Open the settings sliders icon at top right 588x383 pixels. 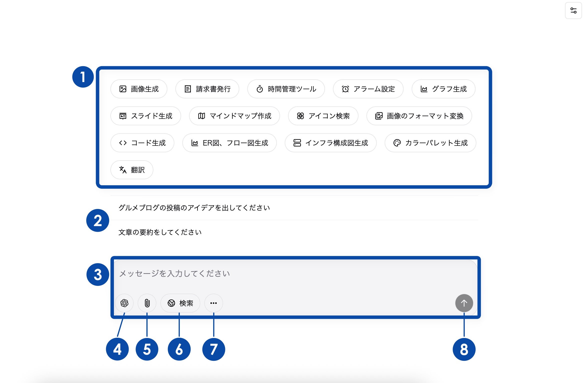tap(573, 10)
